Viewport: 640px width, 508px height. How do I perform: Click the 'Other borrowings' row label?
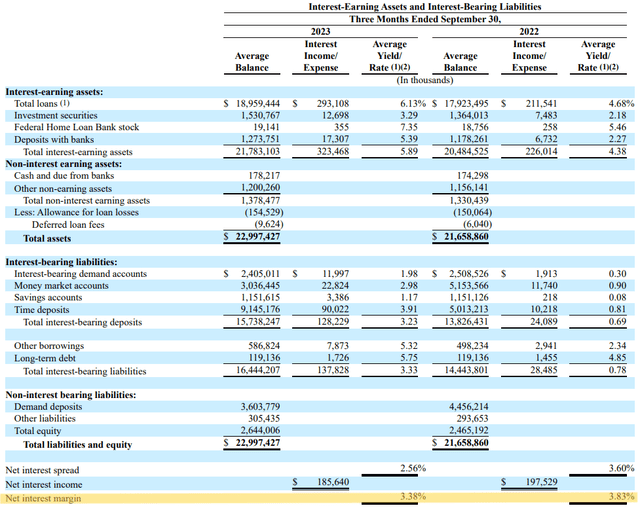coord(49,346)
